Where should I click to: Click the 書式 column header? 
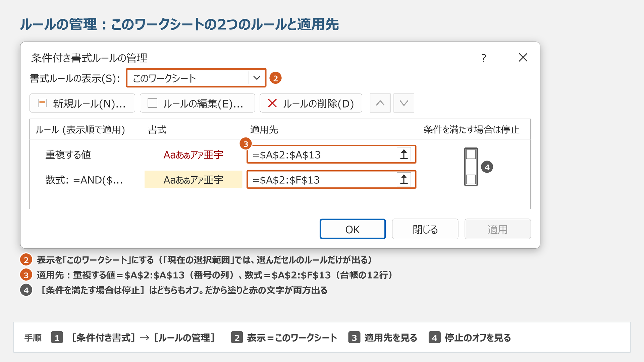[157, 130]
